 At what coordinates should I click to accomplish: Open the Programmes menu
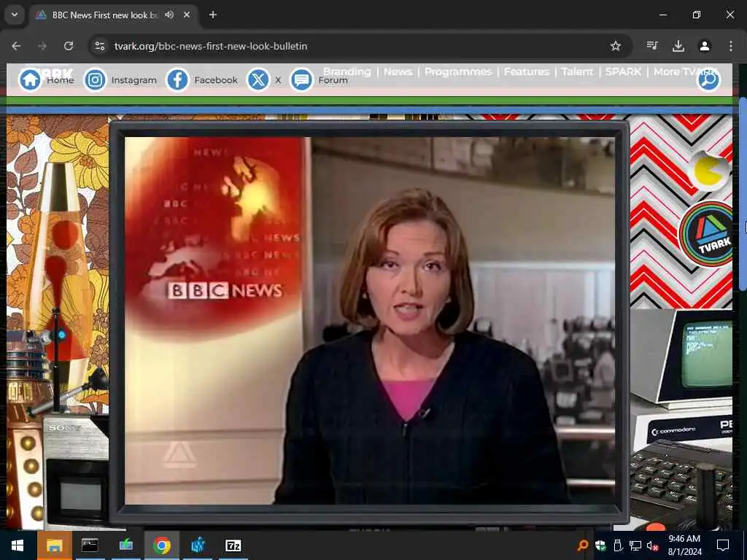pos(458,71)
